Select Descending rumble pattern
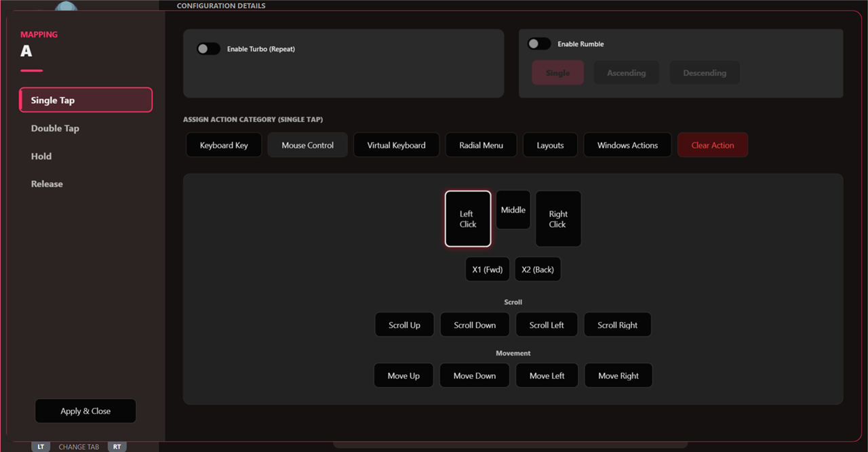The width and height of the screenshot is (868, 452). (705, 73)
